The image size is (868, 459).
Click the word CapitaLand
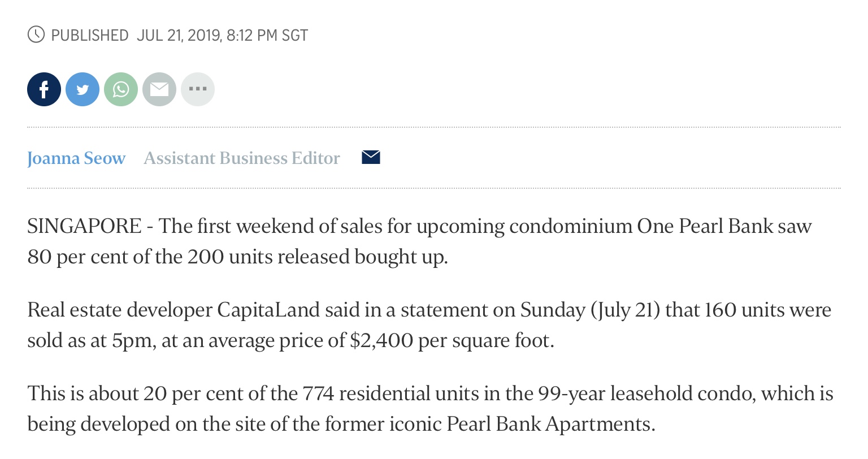[x=268, y=310]
